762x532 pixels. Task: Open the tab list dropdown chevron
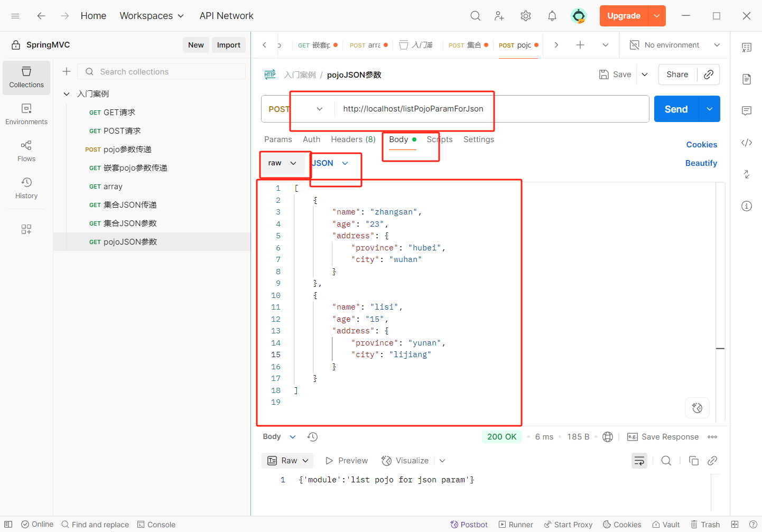[606, 45]
